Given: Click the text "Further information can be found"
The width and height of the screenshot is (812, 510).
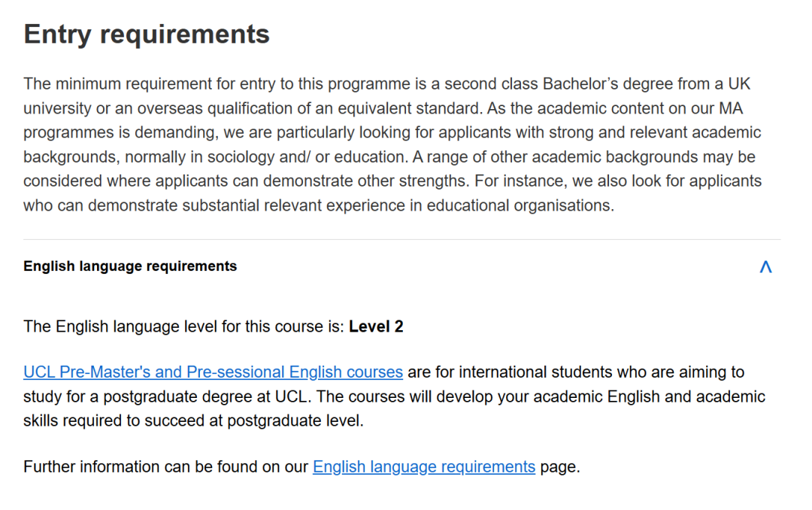Looking at the screenshot, I should [141, 467].
